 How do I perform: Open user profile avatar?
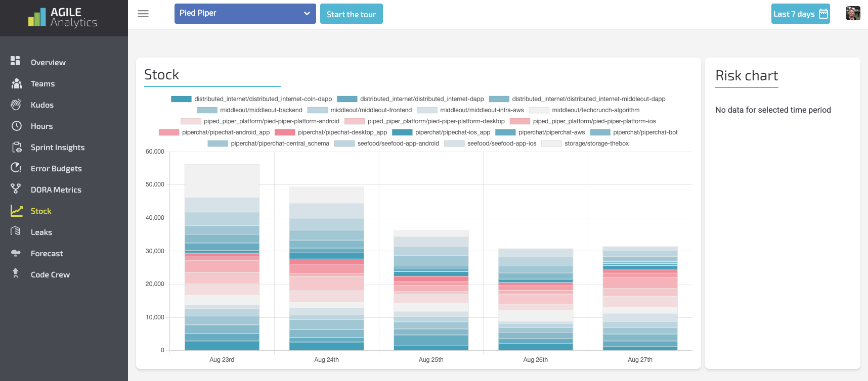[x=853, y=14]
